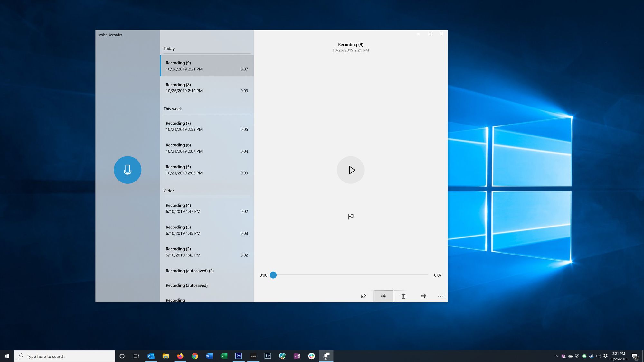644x362 pixels.
Task: Open more options ellipsis menu
Action: [x=440, y=296]
